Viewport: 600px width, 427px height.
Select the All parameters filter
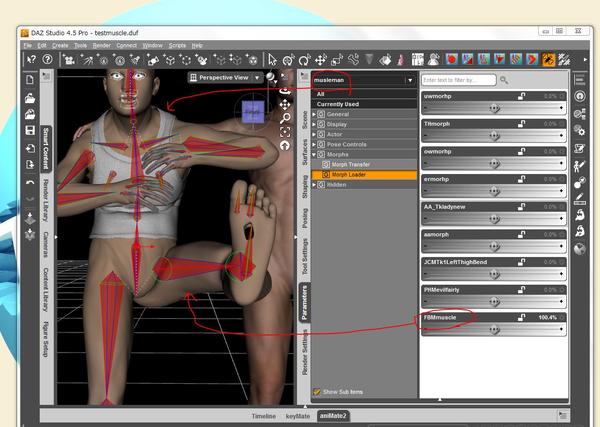(365, 94)
